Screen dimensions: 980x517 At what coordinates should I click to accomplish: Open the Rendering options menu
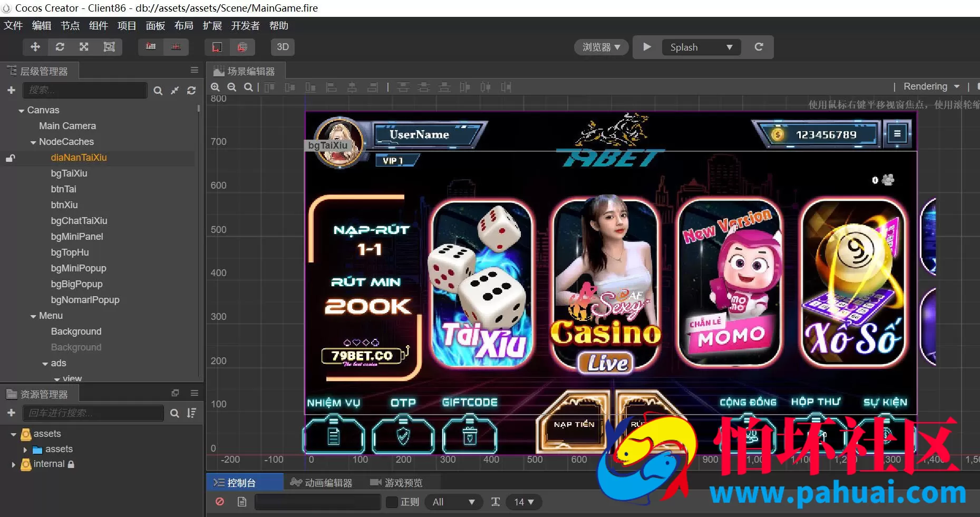pos(932,86)
